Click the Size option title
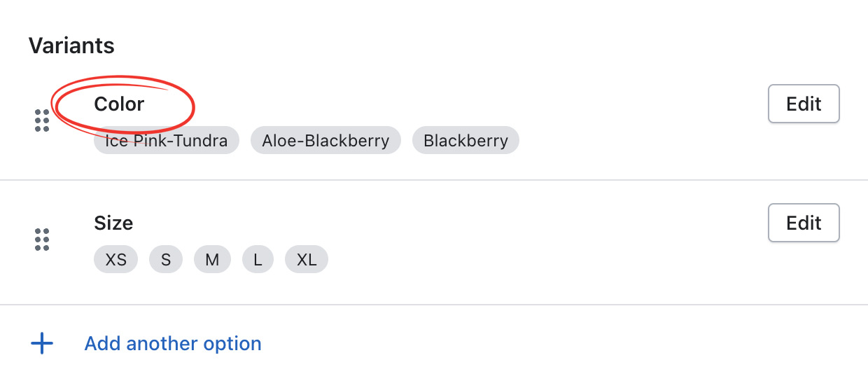The width and height of the screenshot is (868, 381). [113, 223]
